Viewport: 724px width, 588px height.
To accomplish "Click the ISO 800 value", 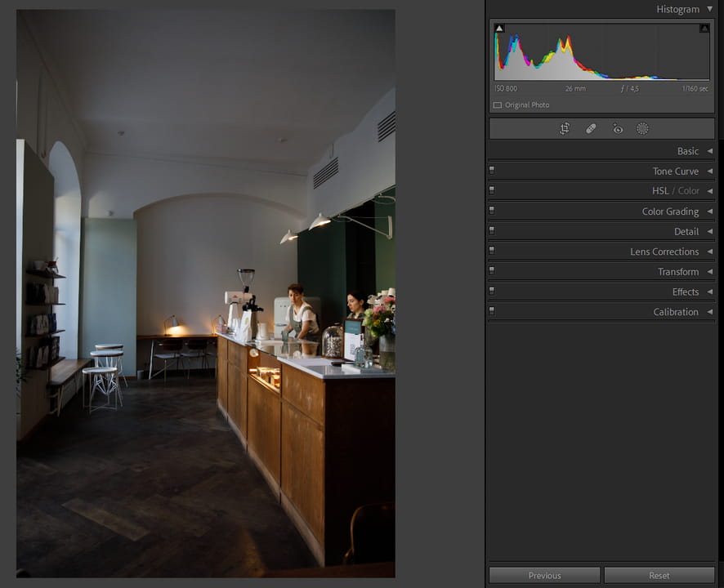I will [506, 89].
